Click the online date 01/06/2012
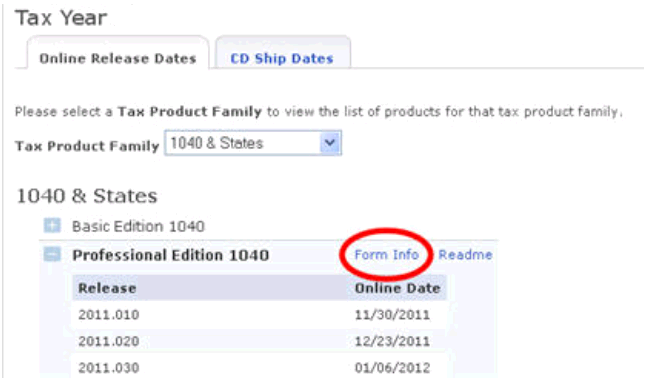This screenshot has height=392, width=650. click(x=392, y=368)
